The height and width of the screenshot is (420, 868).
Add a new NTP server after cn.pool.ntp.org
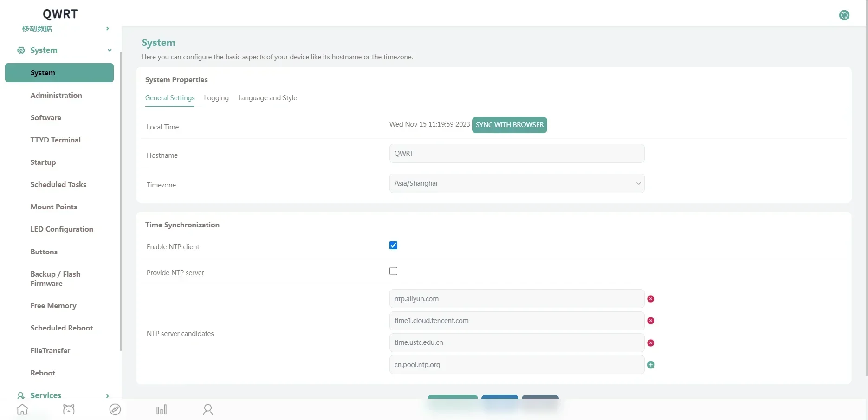click(651, 365)
